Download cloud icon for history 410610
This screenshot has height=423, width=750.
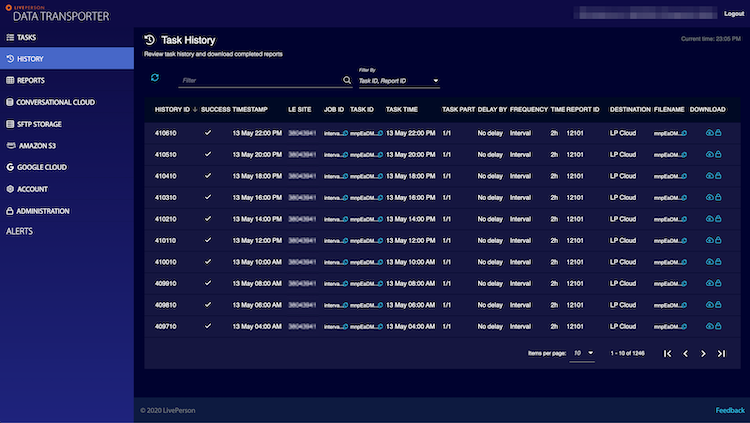tap(709, 133)
